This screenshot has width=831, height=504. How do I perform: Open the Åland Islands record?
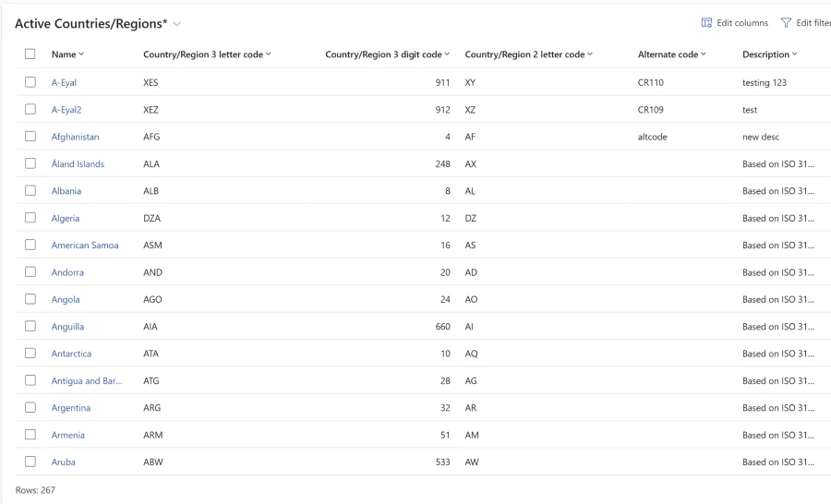[78, 164]
